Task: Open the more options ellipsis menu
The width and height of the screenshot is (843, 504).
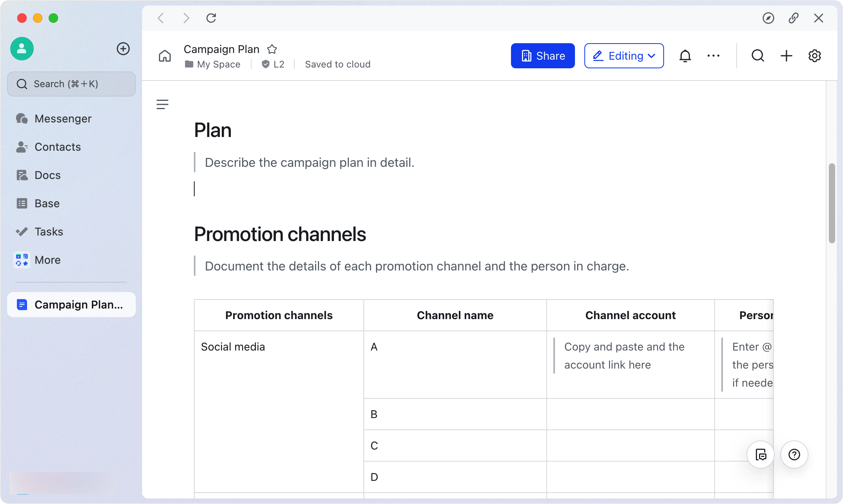Action: 713,56
